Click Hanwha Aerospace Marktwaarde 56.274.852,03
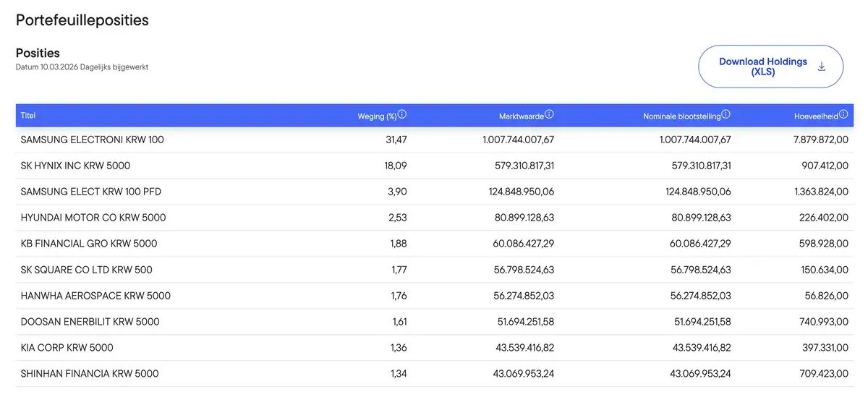The height and width of the screenshot is (397, 868). (524, 296)
